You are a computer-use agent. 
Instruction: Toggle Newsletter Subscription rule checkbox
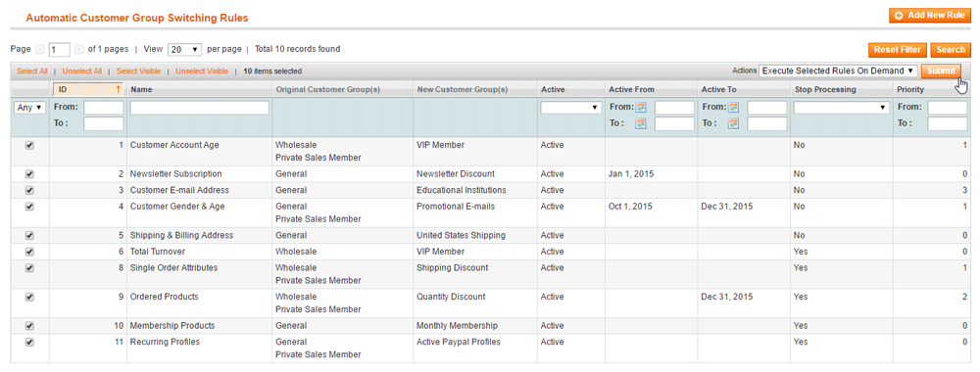[x=29, y=174]
